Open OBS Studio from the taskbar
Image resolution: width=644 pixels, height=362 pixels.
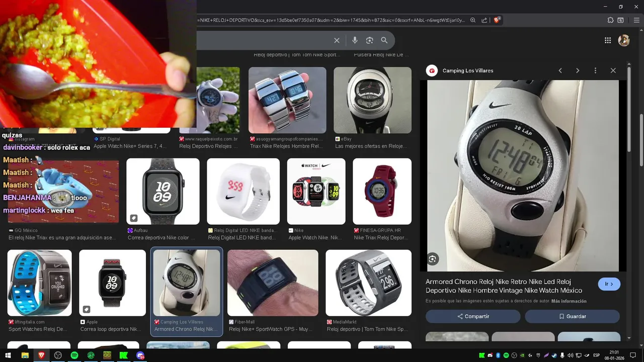tap(58, 355)
